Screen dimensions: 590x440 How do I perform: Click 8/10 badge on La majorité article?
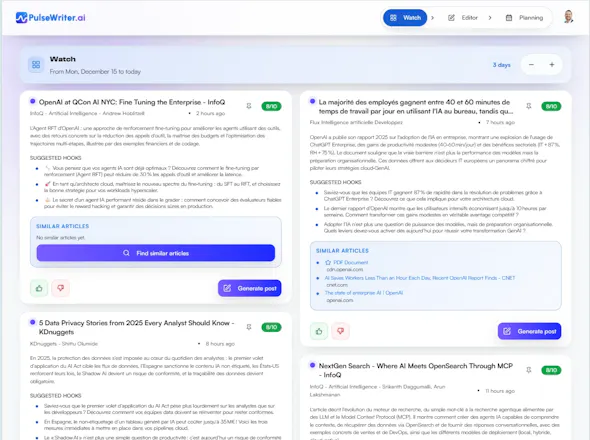click(x=551, y=107)
